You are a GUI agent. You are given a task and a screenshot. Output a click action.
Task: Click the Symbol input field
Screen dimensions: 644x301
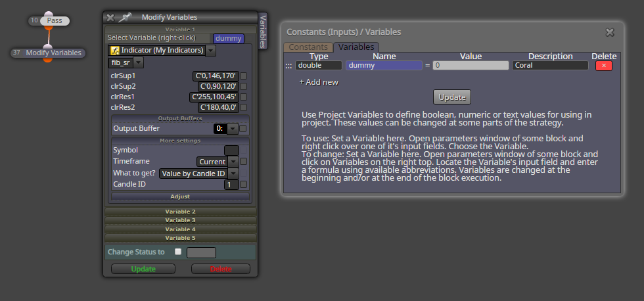[x=231, y=150]
